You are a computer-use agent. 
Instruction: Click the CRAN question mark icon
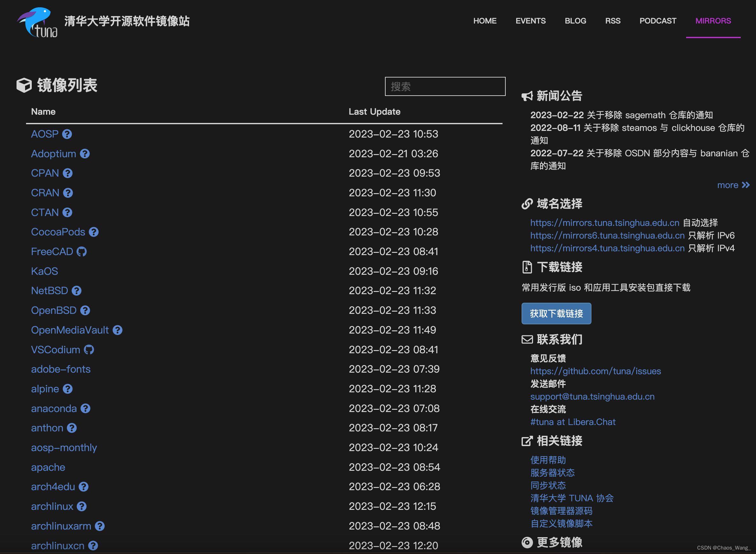coord(68,193)
